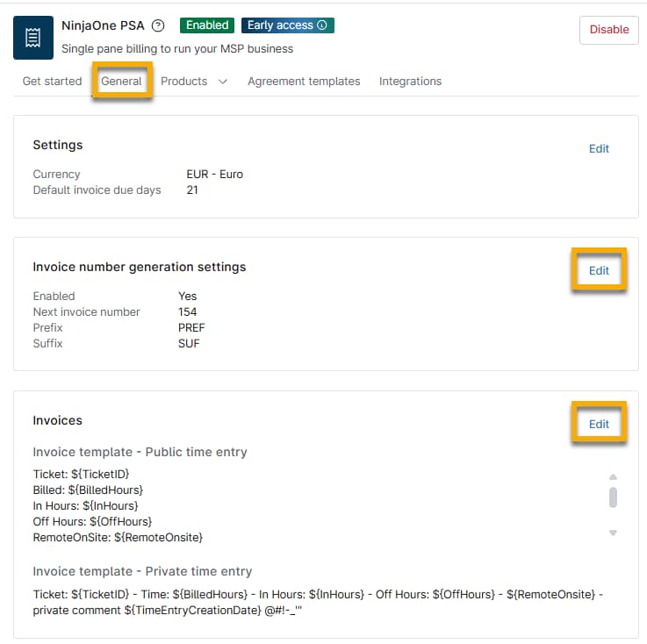Open the Integrations tab

pos(410,81)
